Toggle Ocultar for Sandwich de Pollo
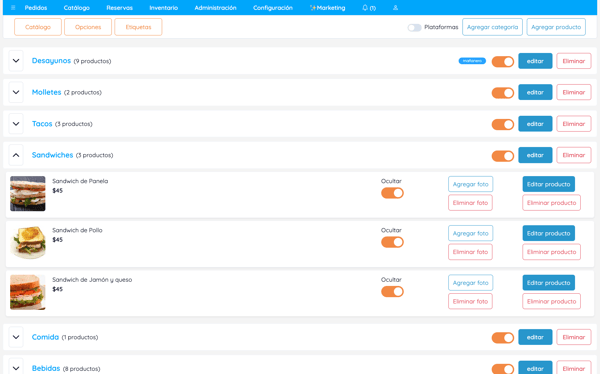 click(x=392, y=242)
